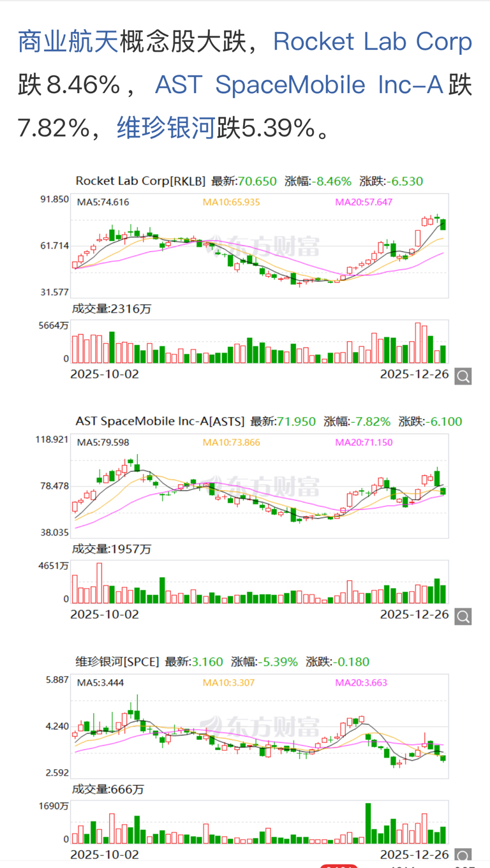Screen dimensions: 490x868
Task: Open the AST SpaceMobile[ASTS] candlestick chart
Action: [x=260, y=485]
